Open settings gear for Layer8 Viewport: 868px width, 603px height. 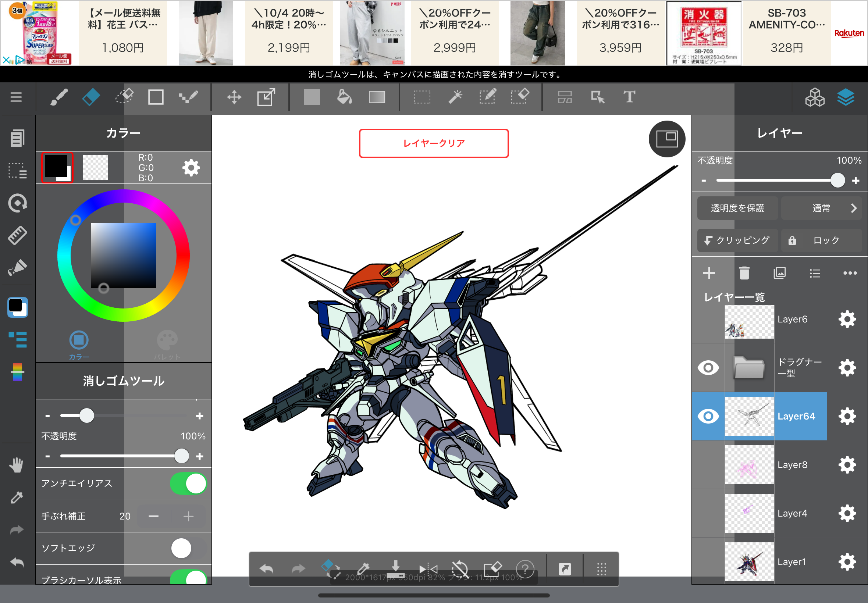pos(847,465)
